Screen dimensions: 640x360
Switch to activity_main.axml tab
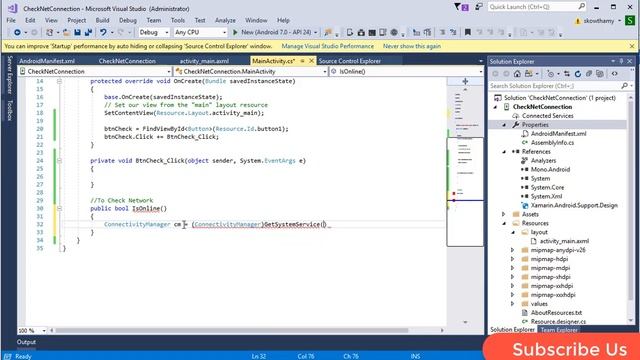tap(204, 61)
